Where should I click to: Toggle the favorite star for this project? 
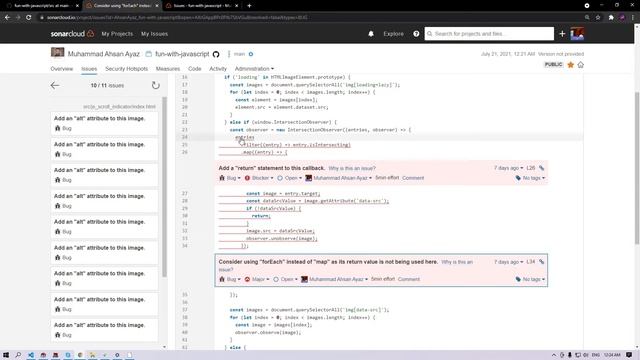(x=571, y=64)
